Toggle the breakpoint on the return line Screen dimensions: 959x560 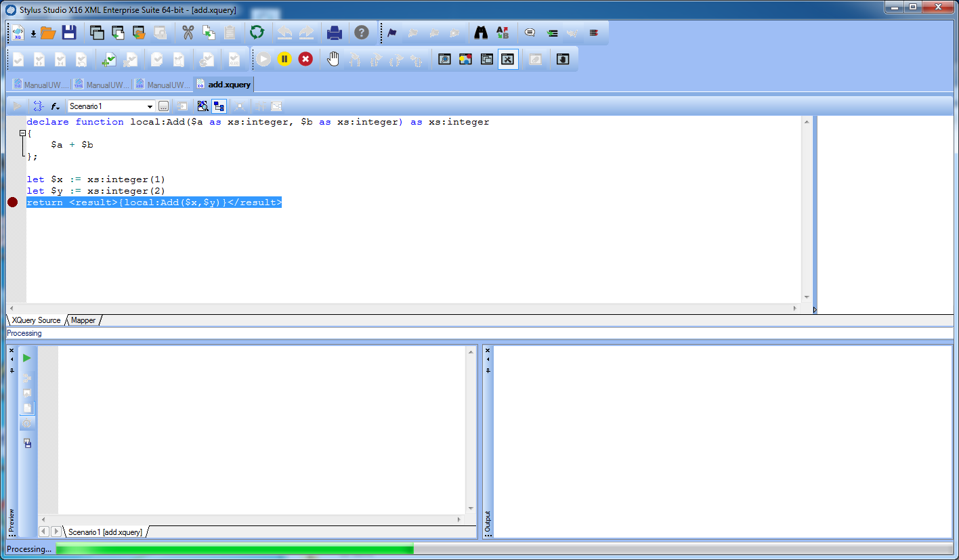coord(12,202)
